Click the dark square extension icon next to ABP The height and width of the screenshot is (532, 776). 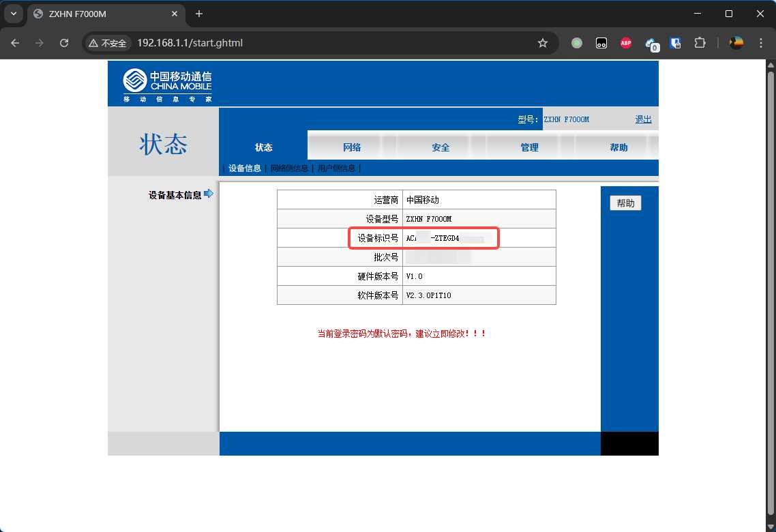tap(601, 43)
